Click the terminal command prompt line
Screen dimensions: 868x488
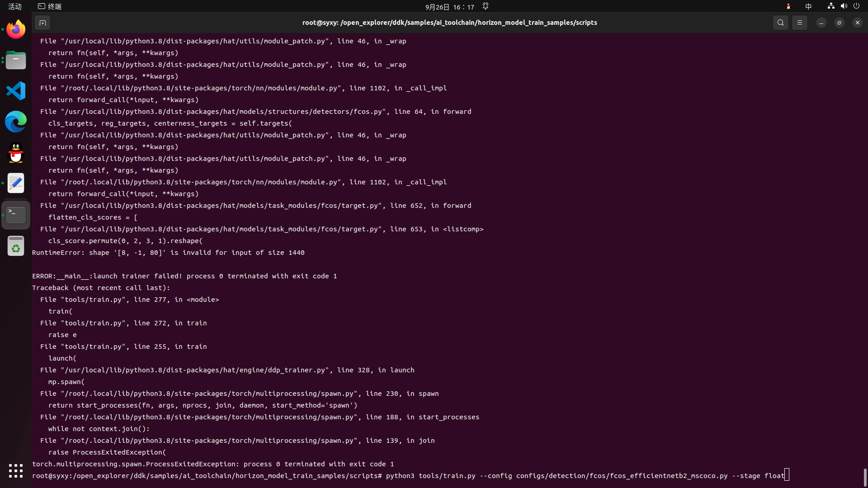click(407, 476)
